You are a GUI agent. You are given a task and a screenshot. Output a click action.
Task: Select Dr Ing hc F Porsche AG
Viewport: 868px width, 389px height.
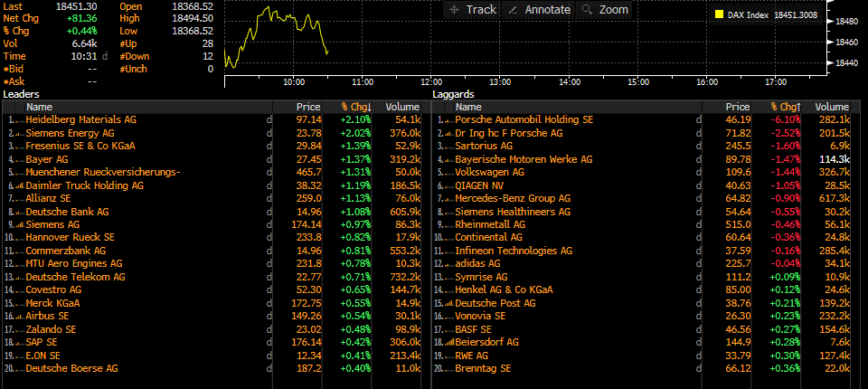pos(509,133)
